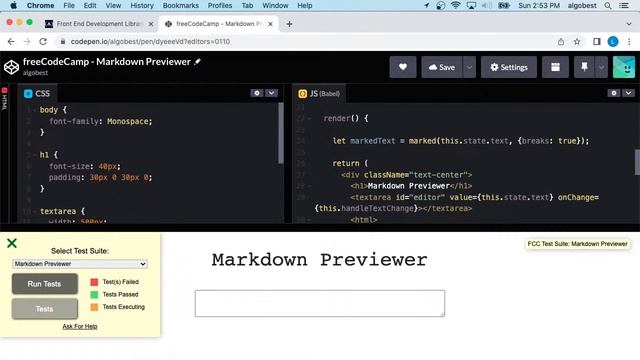Open the File menu
This screenshot has height=360, width=640.
pos(69,6)
